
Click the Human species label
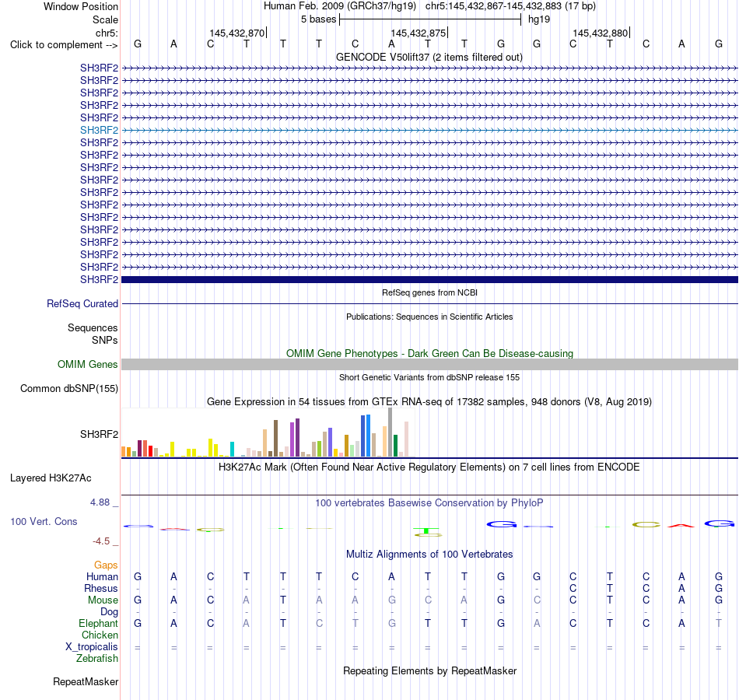coord(102,576)
